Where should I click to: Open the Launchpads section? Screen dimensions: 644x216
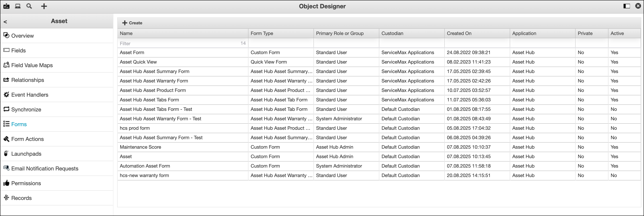[x=57, y=154]
